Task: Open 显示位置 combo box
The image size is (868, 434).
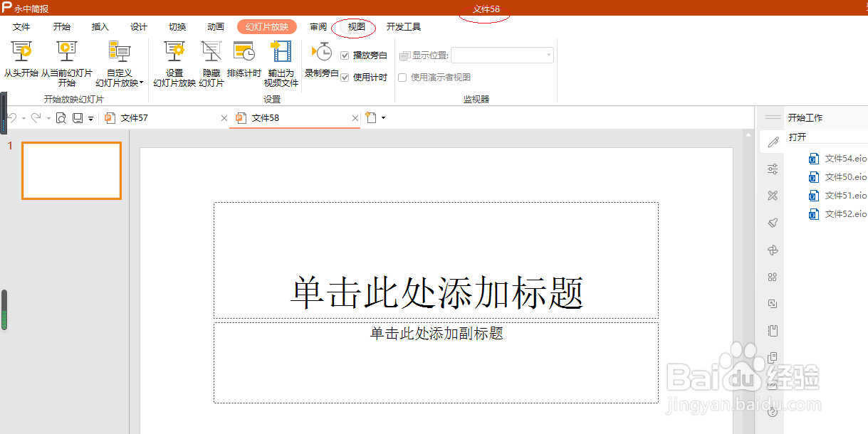Action: click(502, 55)
